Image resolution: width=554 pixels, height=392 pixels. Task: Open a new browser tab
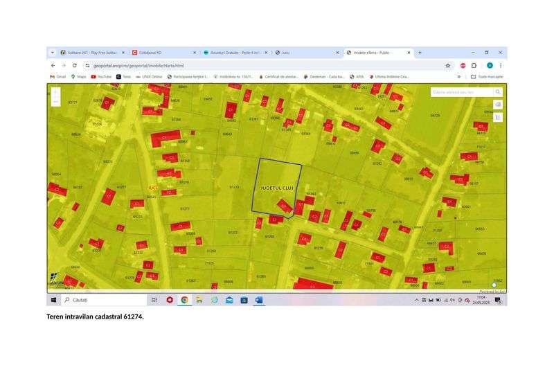tap(420, 53)
